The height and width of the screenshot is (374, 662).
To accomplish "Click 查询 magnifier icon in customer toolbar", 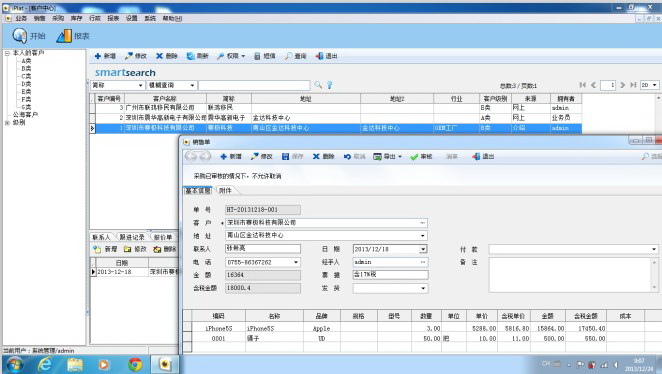I will click(288, 56).
